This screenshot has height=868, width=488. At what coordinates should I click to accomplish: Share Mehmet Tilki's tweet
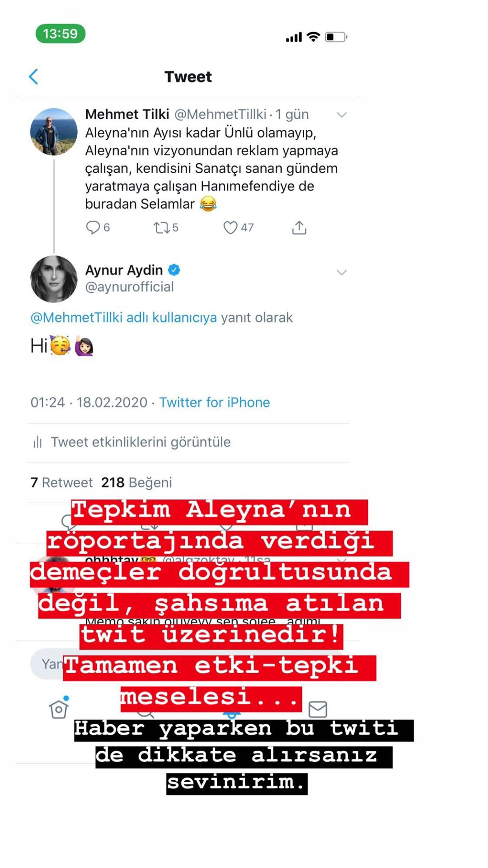(299, 227)
